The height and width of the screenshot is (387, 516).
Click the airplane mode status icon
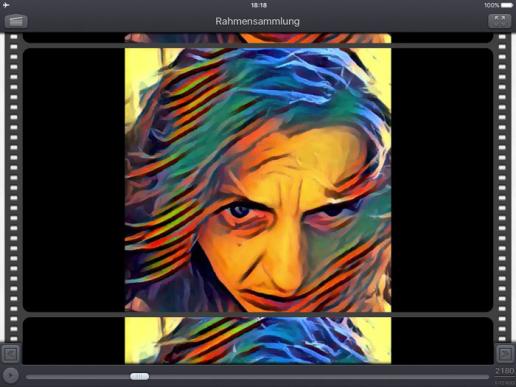click(x=6, y=5)
